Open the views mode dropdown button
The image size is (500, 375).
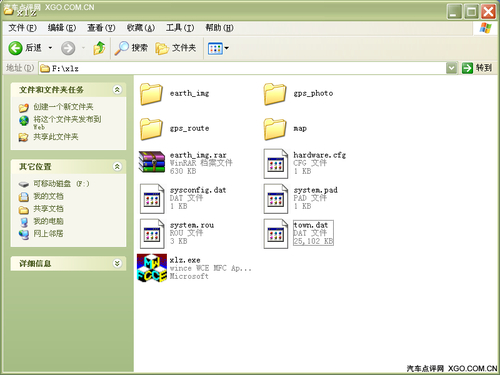[x=218, y=48]
